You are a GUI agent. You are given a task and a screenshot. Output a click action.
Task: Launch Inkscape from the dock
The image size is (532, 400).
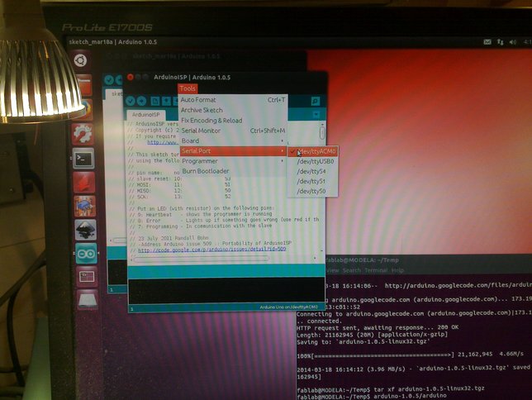tap(86, 230)
